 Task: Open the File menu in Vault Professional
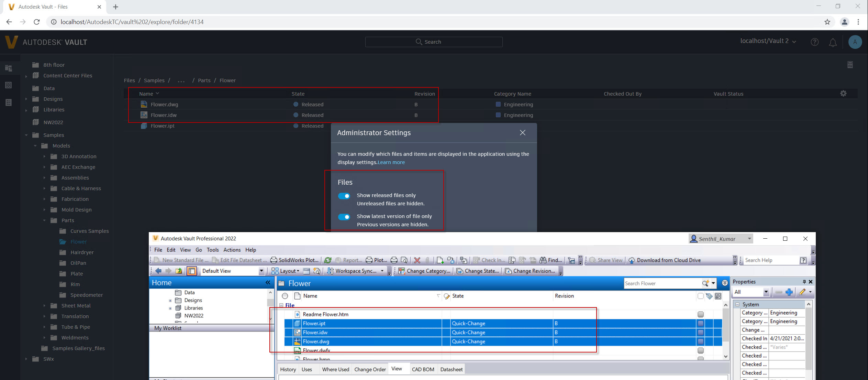point(158,250)
